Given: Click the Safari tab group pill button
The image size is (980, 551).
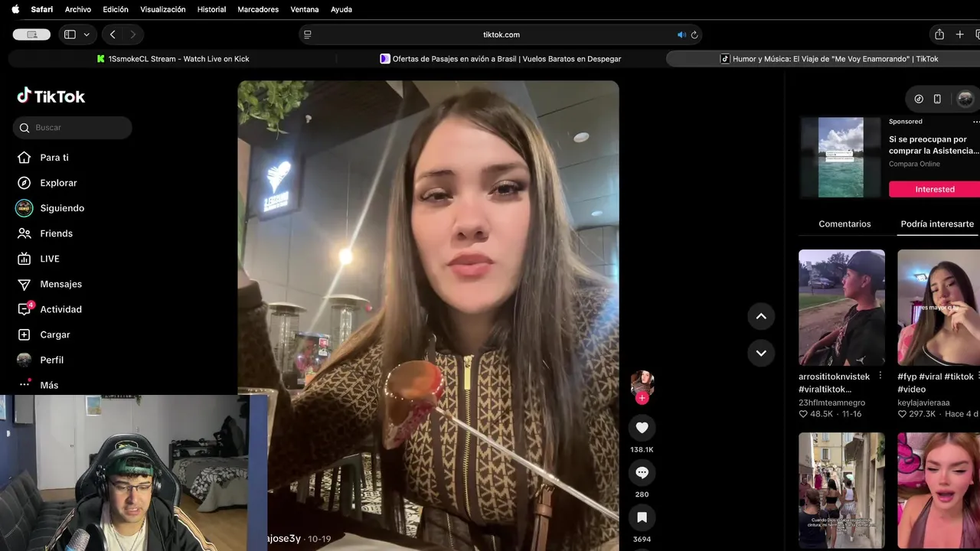Looking at the screenshot, I should click(x=31, y=34).
